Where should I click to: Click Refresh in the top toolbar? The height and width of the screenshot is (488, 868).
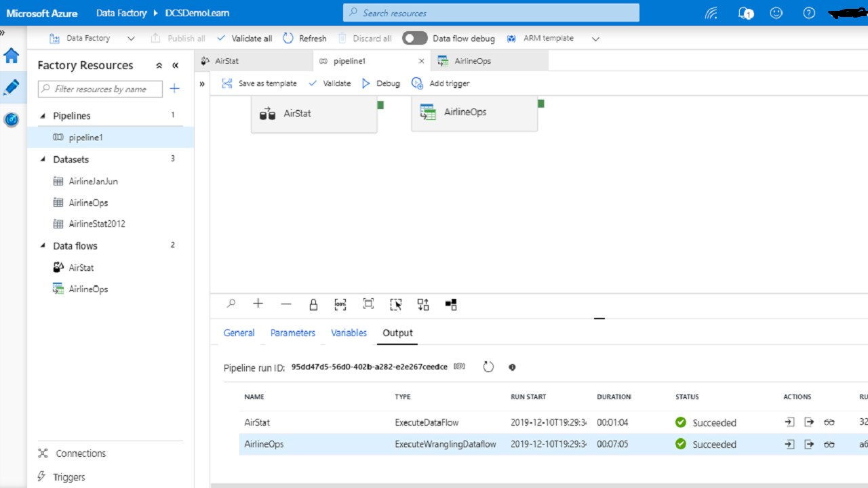[x=304, y=39]
